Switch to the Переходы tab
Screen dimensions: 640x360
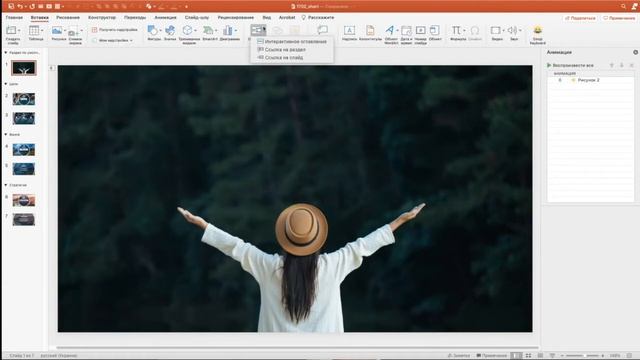click(x=135, y=18)
